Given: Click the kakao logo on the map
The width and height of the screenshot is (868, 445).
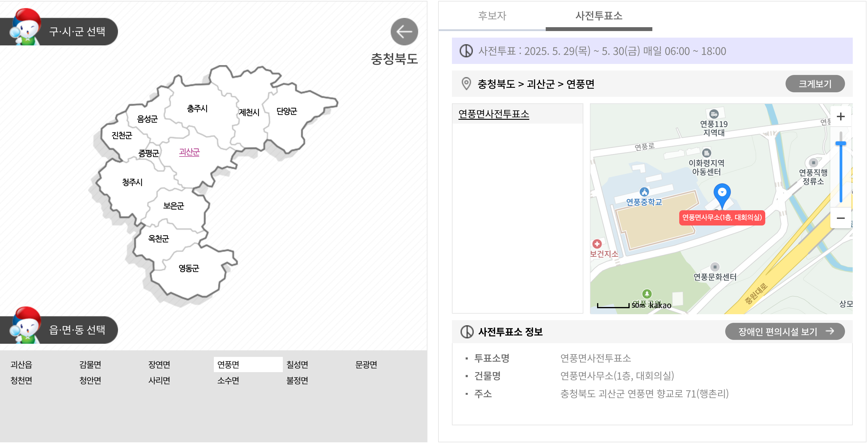Looking at the screenshot, I should pos(660,305).
